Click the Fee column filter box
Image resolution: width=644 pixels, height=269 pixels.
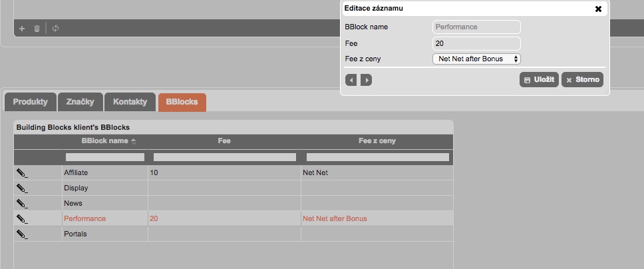click(x=224, y=157)
